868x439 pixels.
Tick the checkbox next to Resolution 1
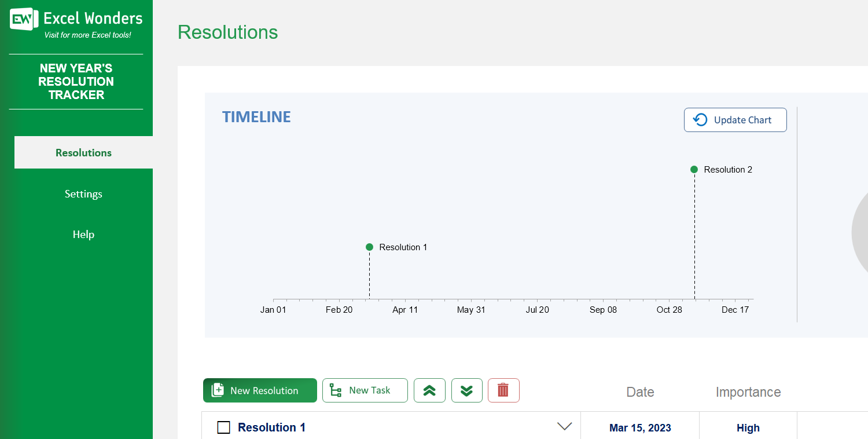pos(224,427)
